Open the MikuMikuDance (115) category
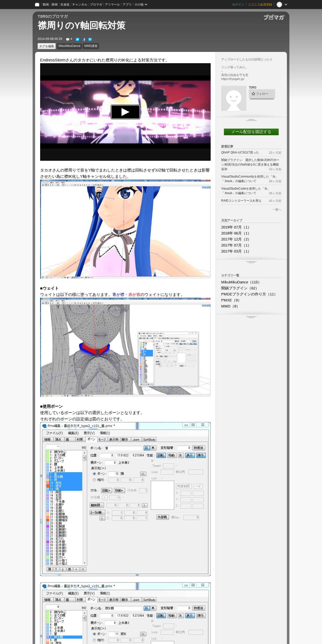The width and height of the screenshot is (322, 644). pos(240,282)
